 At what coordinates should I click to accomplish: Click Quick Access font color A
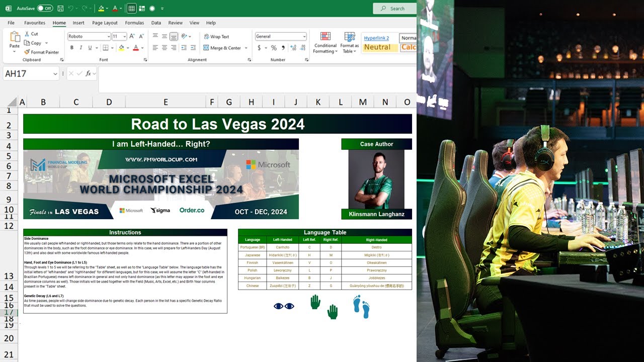pyautogui.click(x=115, y=9)
